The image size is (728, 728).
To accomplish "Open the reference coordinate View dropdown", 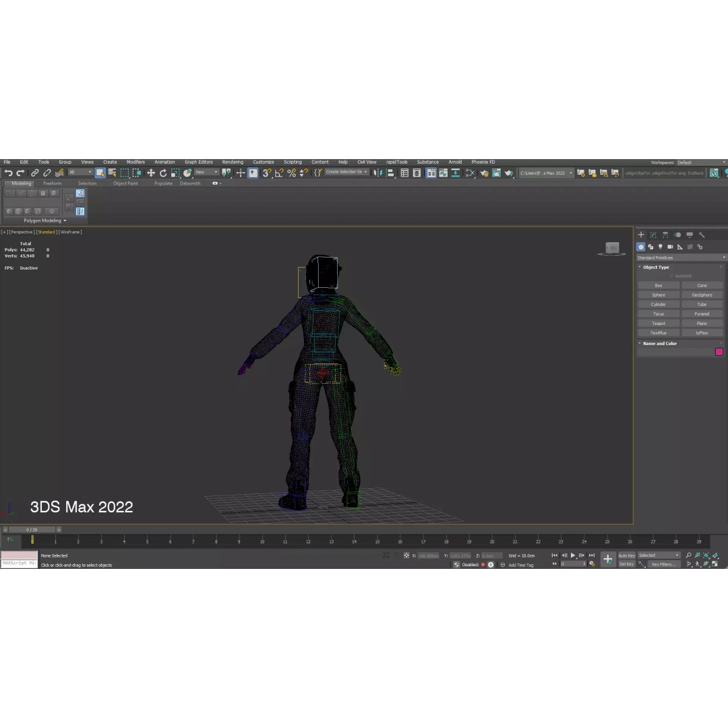I will 206,173.
